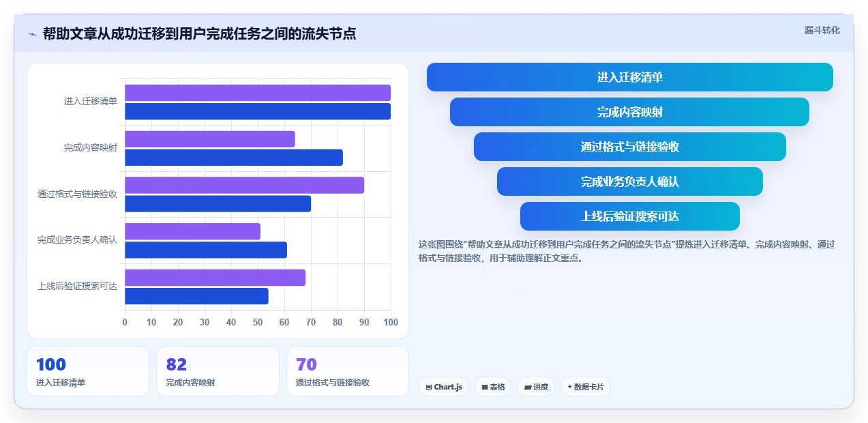Click the purple bar for 完成业务负责人确认

tap(192, 231)
